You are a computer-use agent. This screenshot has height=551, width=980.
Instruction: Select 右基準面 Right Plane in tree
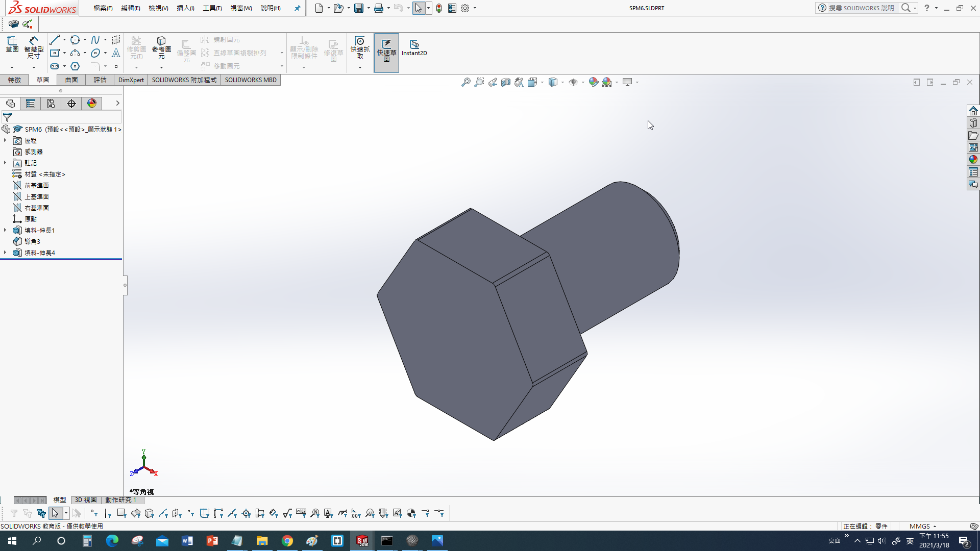(37, 208)
